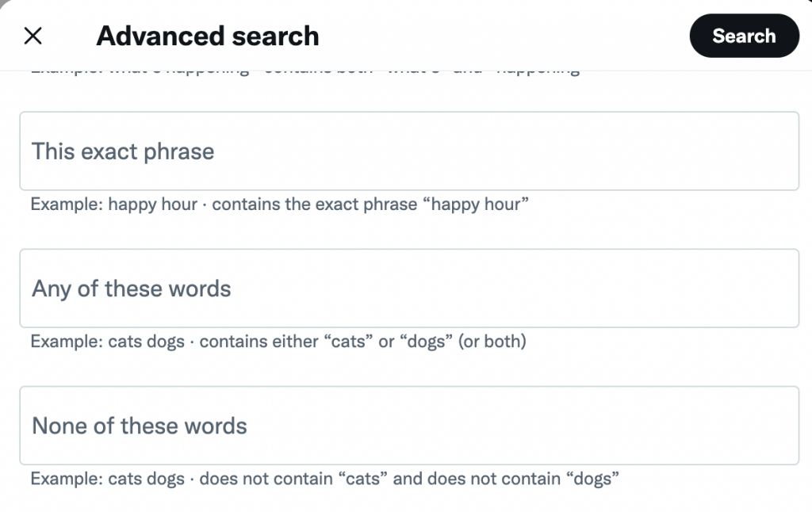Click the exact phrase field placeholder text
The image size is (812, 512).
click(x=122, y=151)
